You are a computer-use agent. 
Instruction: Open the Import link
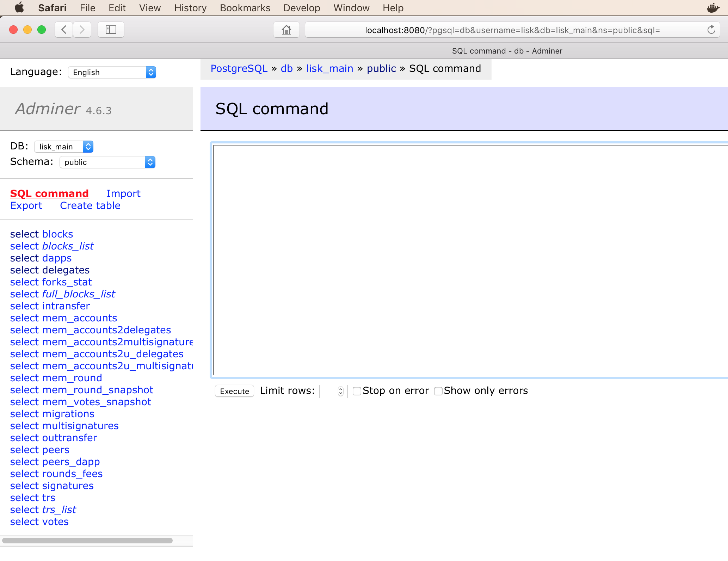point(123,193)
